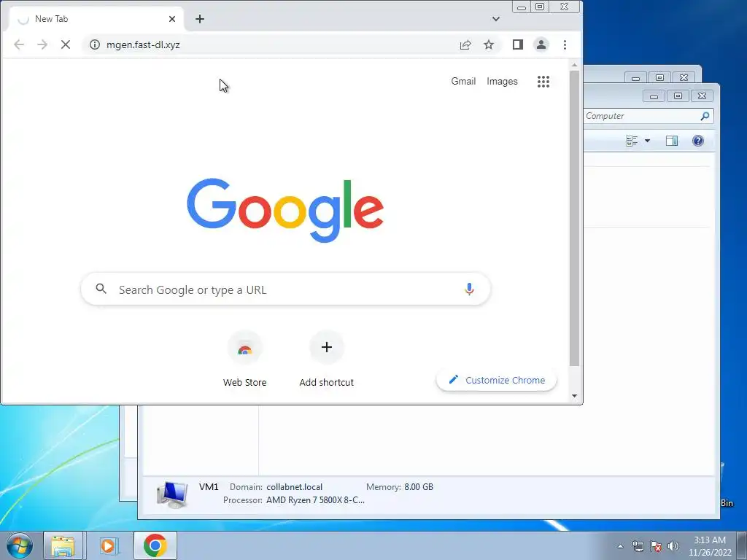The image size is (747, 560).
Task: Open Action Center flag icon
Action: click(656, 546)
